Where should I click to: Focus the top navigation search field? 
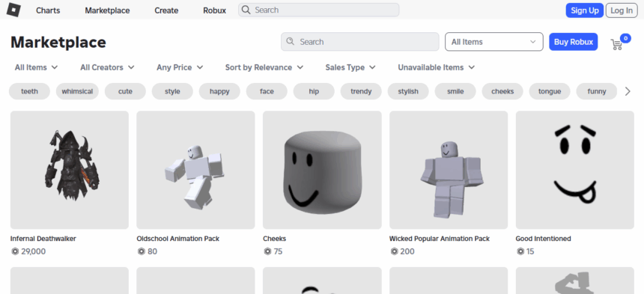tap(319, 10)
